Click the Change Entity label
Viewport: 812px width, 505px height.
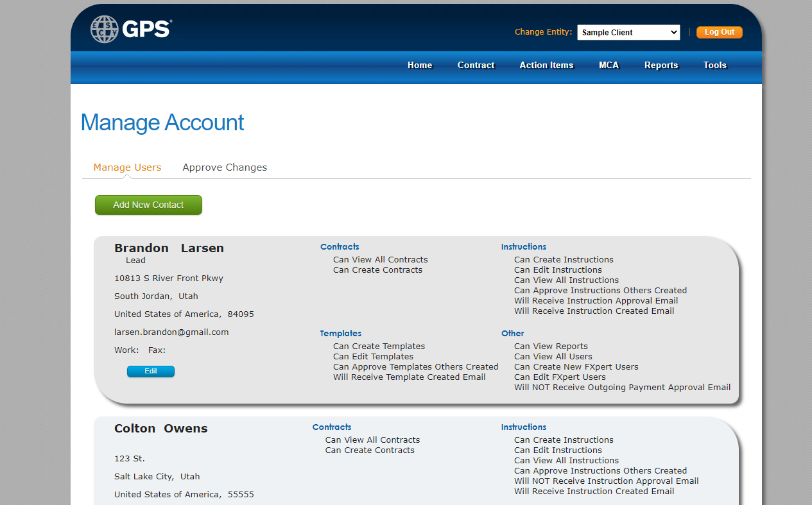(x=543, y=32)
